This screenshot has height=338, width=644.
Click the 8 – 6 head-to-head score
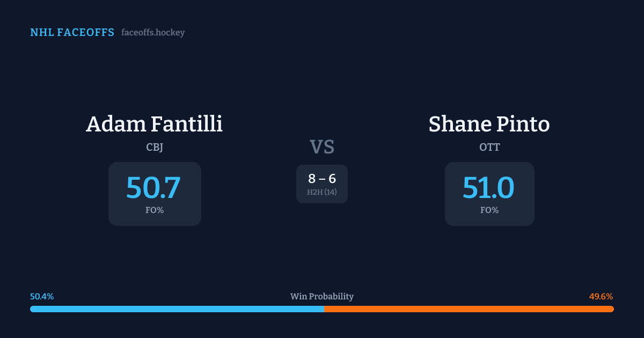[x=322, y=179]
